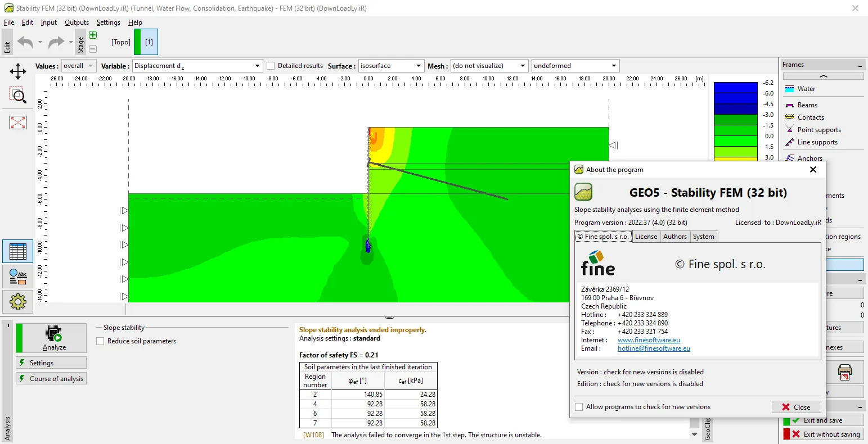The image size is (868, 444).
Task: Switch to the System tab
Action: point(704,237)
